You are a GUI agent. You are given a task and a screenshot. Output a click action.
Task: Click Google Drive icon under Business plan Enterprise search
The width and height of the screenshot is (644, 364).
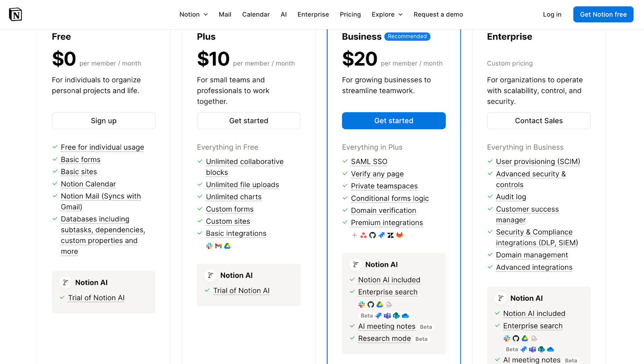(x=380, y=304)
